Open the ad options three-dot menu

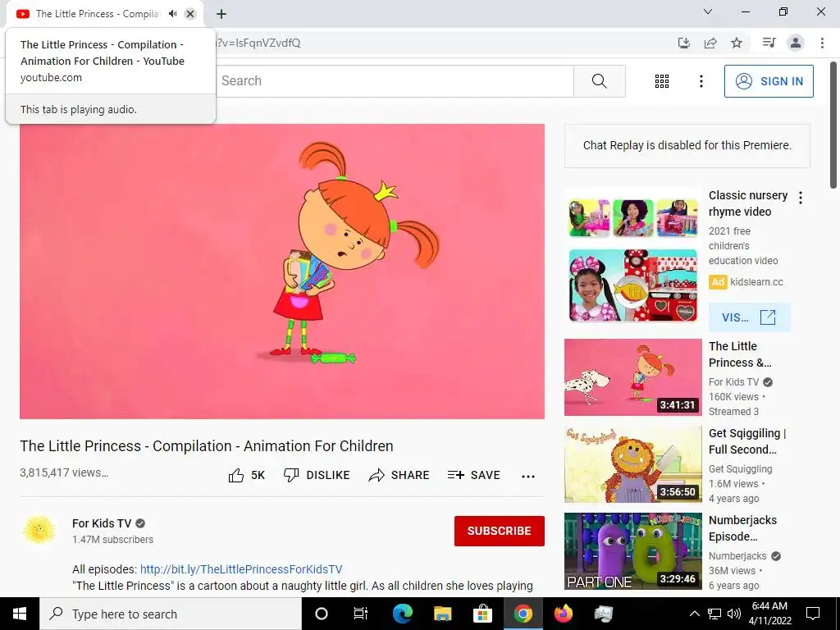[801, 198]
